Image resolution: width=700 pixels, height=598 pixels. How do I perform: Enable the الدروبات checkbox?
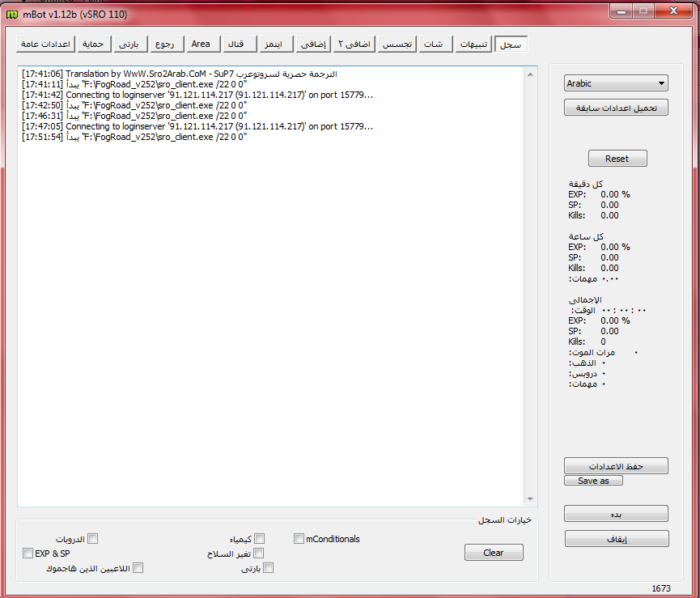93,539
